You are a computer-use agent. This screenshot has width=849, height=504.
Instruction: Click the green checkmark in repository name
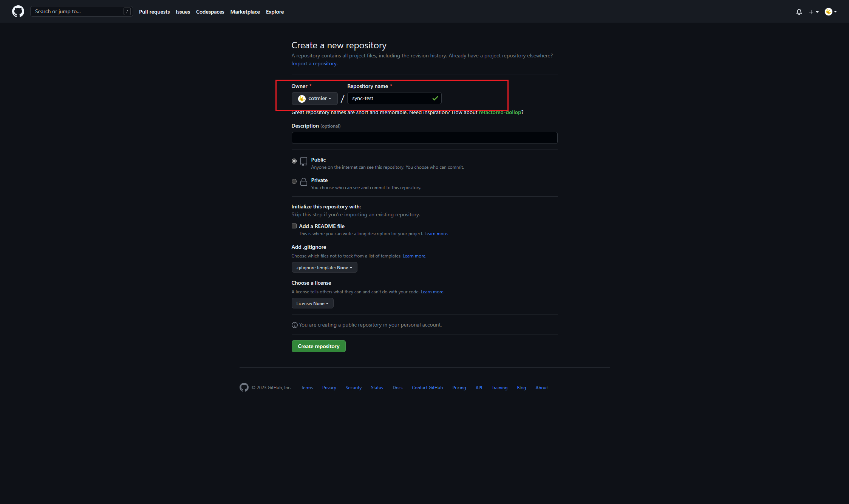[435, 98]
